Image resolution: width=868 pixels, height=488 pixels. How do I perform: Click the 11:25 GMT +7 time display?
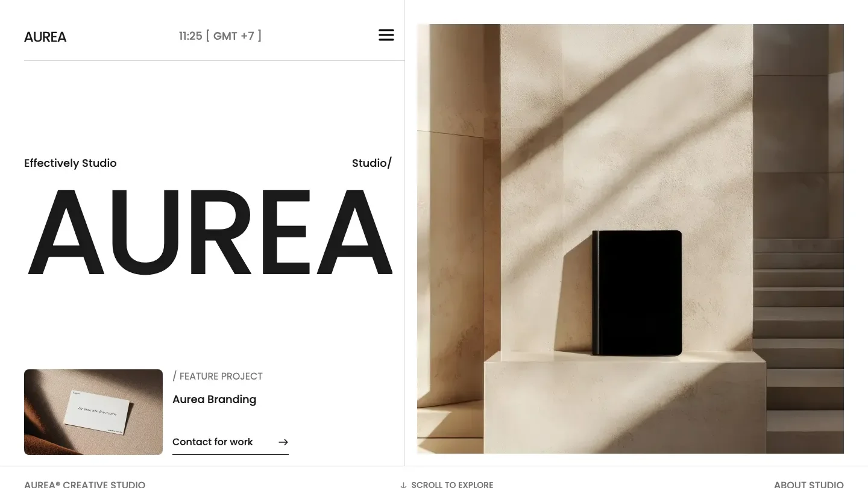click(220, 36)
